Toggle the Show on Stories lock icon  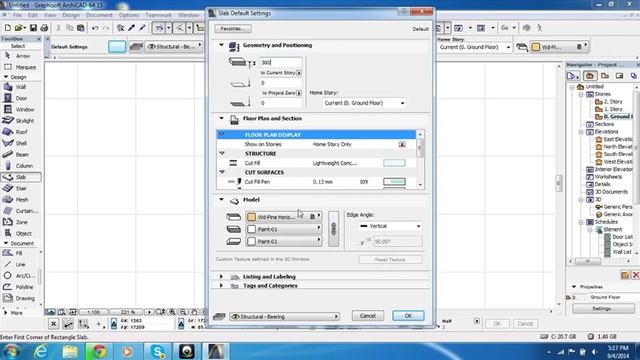point(402,144)
